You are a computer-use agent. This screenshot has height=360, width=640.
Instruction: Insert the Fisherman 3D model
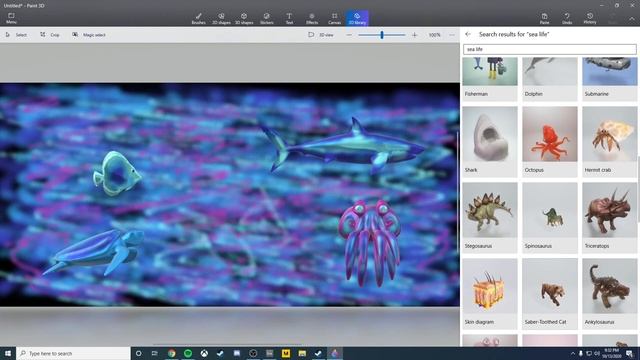(490, 79)
